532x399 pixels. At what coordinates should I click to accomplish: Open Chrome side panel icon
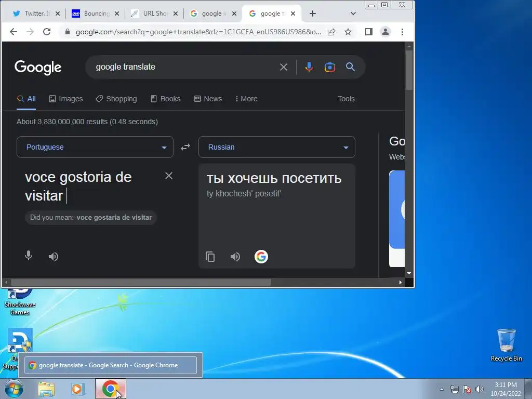point(369,32)
